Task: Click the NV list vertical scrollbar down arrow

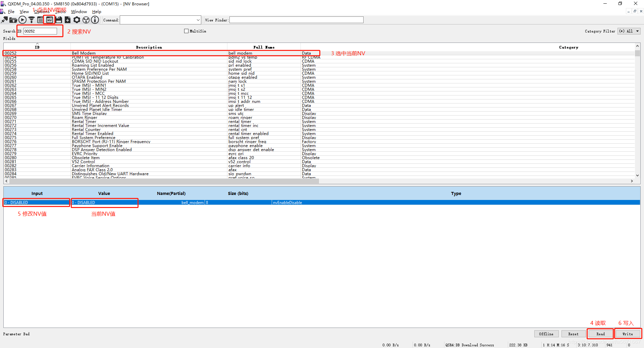Action: pyautogui.click(x=637, y=175)
